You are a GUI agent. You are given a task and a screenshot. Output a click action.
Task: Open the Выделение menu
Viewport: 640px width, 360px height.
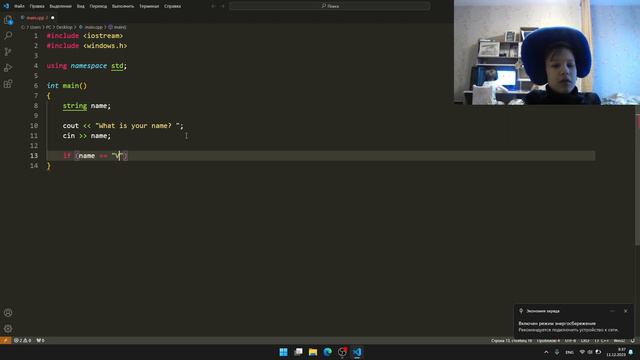pyautogui.click(x=60, y=6)
